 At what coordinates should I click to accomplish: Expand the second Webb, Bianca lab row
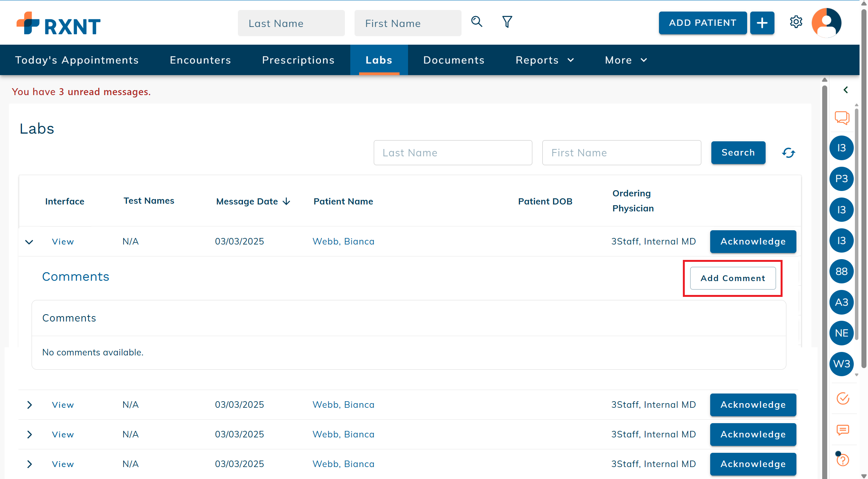29,405
